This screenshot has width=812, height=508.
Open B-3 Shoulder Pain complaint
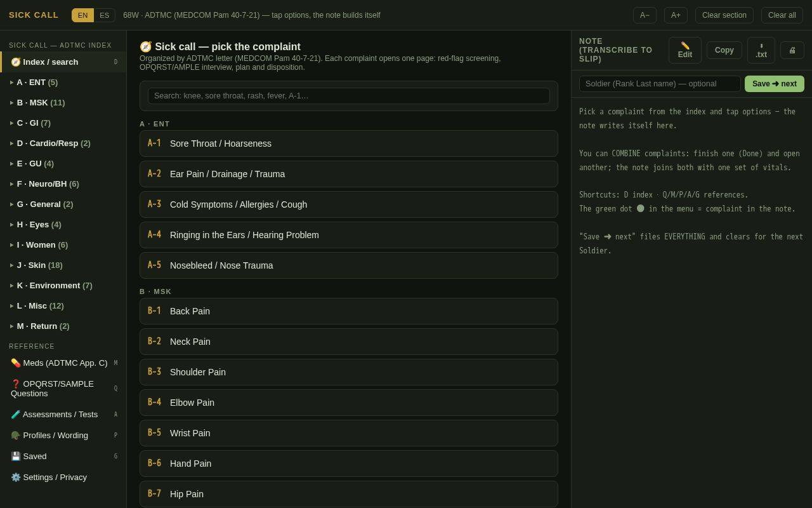tap(349, 372)
